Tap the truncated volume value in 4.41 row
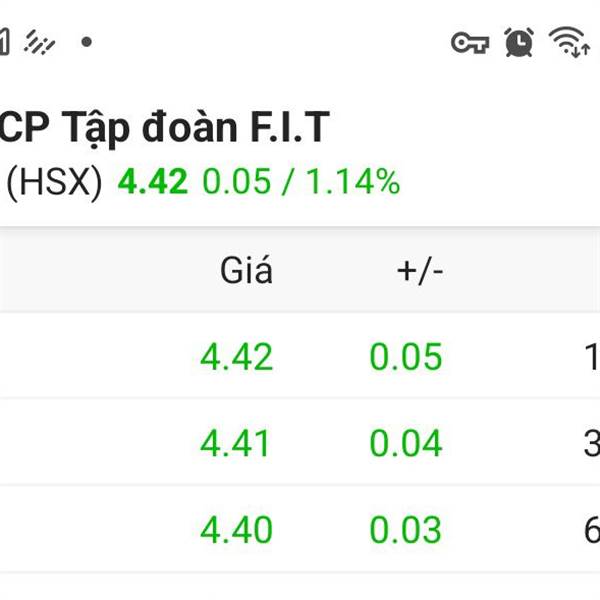 [x=592, y=443]
